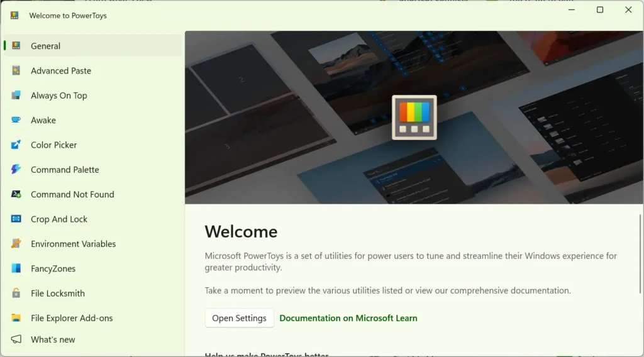Click the Awake coffee cup icon

(16, 120)
